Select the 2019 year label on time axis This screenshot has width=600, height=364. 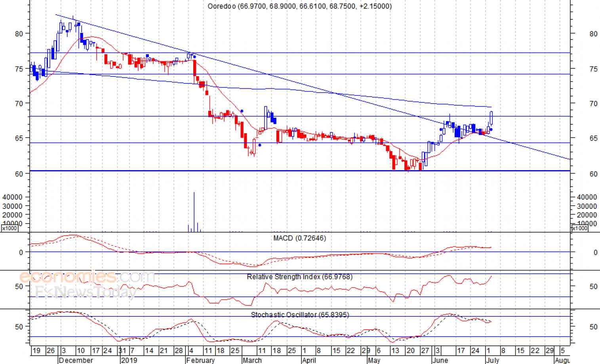click(129, 360)
